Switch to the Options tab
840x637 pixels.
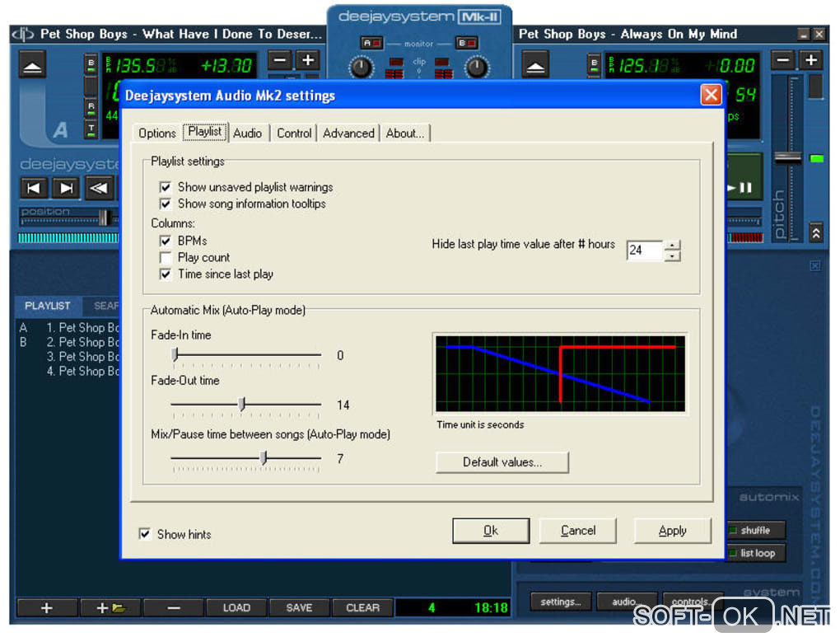pos(157,133)
